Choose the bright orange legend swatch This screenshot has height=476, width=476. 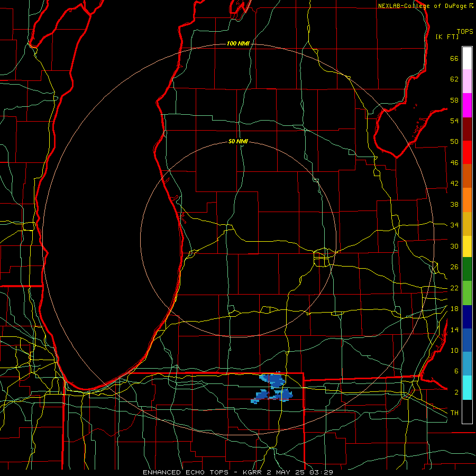tap(467, 200)
